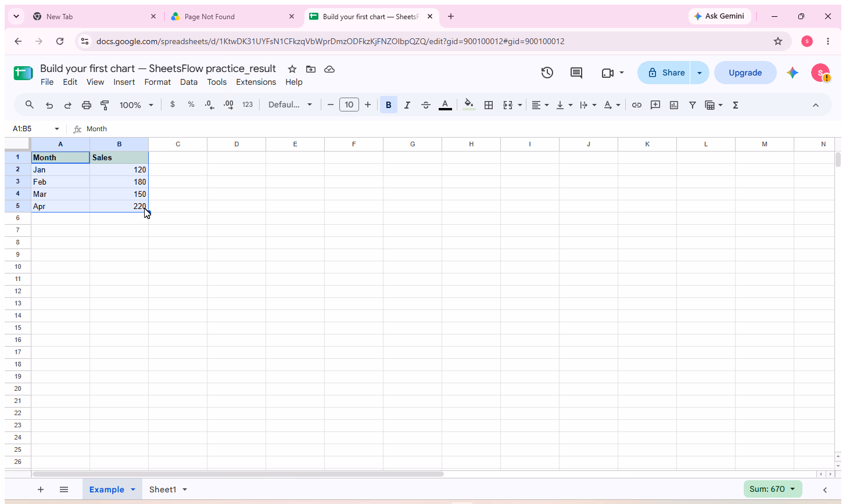Print the spreadsheet via printer icon
This screenshot has height=504, width=846.
pos(87,105)
